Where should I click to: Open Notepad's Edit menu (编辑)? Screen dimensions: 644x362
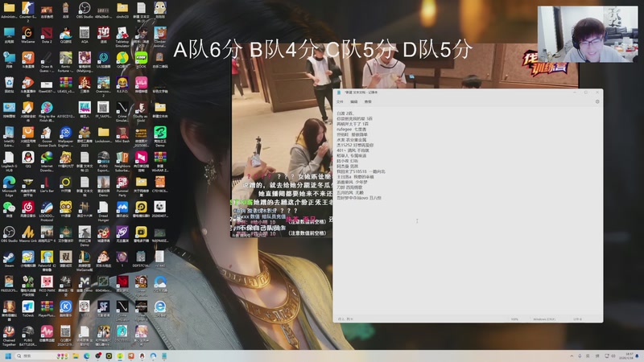[354, 101]
